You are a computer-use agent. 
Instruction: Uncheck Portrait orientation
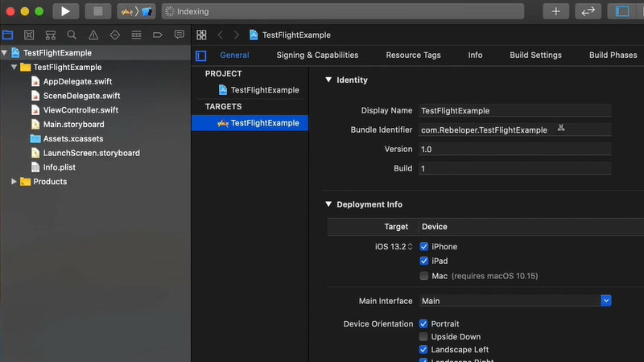tap(423, 323)
